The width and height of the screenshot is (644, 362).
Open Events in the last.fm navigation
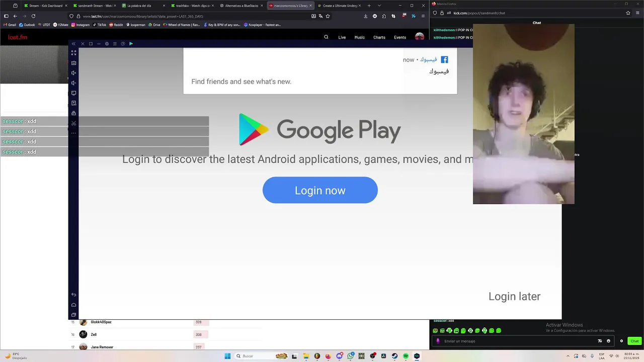coord(400,37)
